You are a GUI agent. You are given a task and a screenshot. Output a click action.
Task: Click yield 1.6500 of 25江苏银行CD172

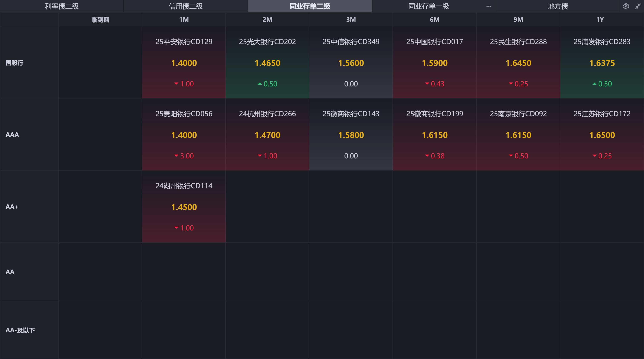(x=602, y=135)
